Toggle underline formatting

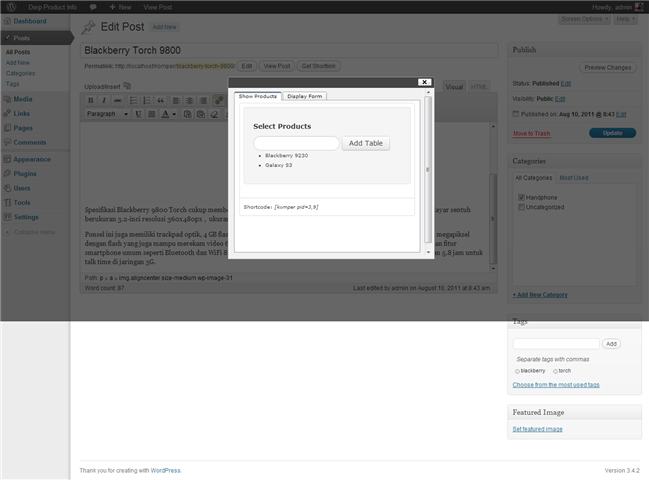click(138, 114)
